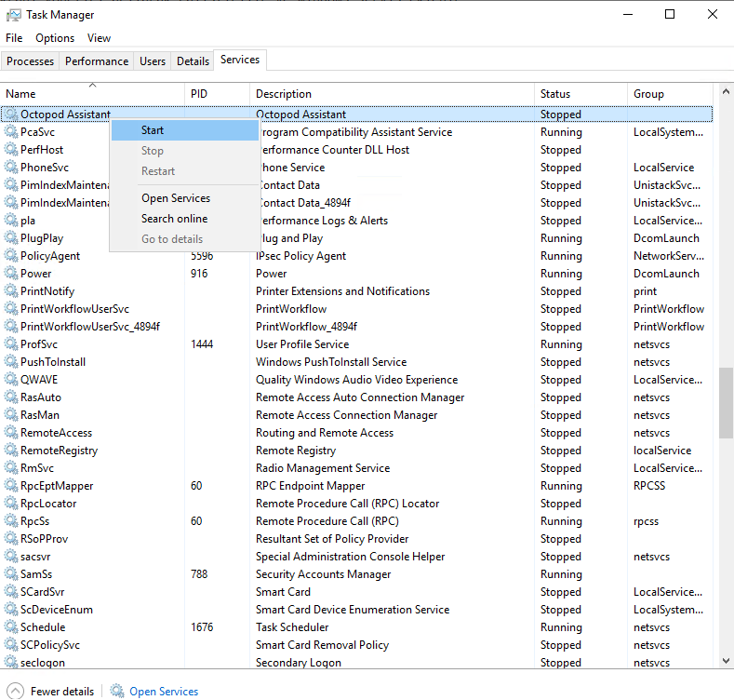This screenshot has height=700, width=734.
Task: Click PID 1676 in the Schedule row
Action: coord(202,627)
